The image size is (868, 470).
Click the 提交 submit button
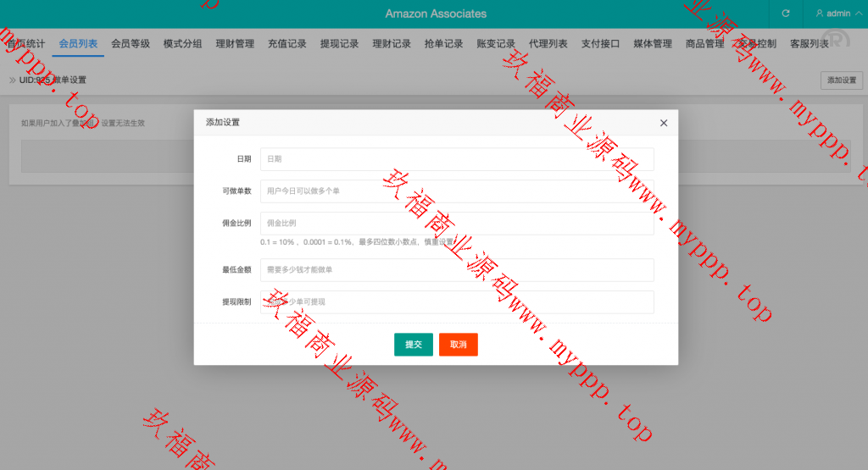tap(414, 345)
